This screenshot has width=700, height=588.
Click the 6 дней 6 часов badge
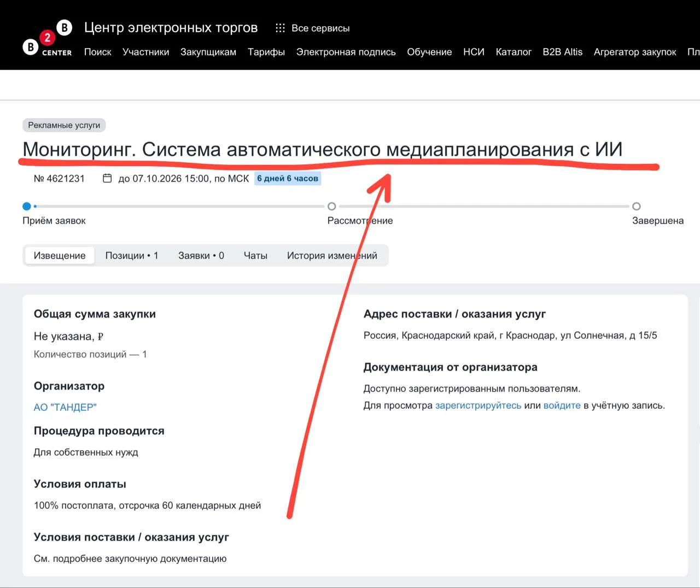[288, 179]
